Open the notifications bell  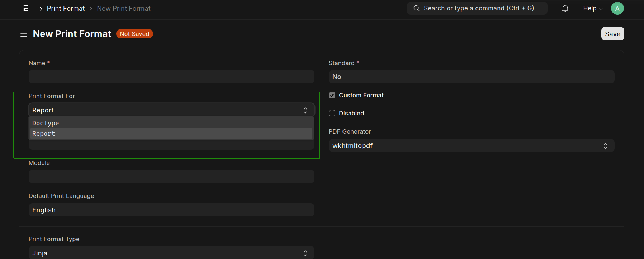coord(565,8)
